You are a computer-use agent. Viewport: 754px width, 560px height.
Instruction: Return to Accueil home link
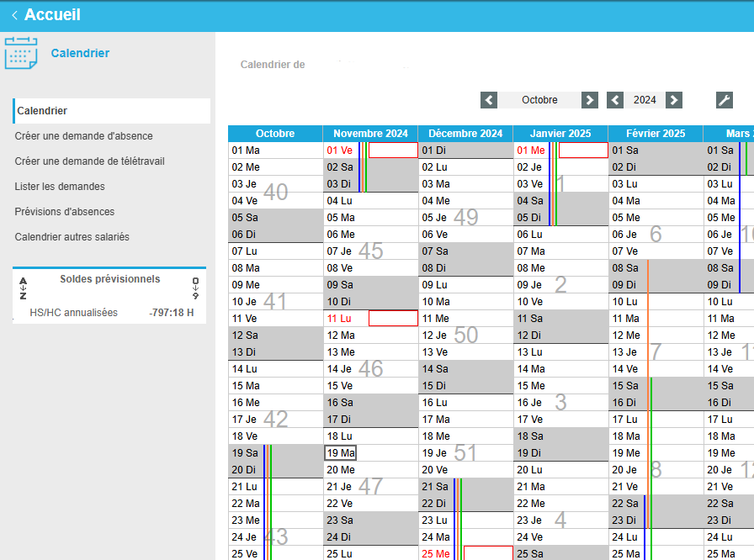click(x=52, y=15)
